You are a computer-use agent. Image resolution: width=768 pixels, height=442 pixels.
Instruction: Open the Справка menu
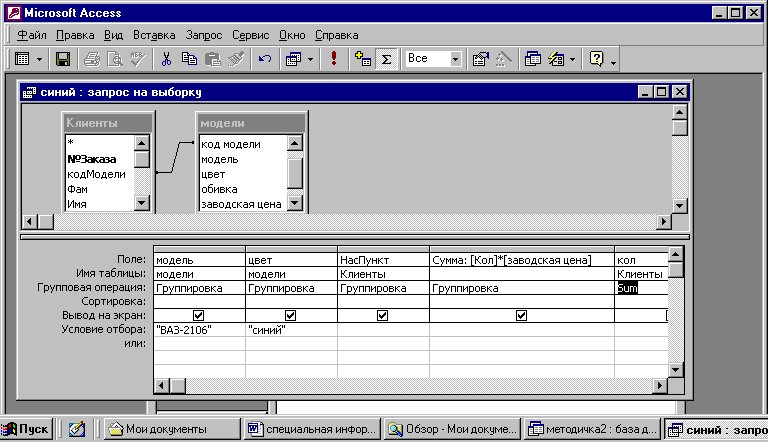pyautogui.click(x=336, y=35)
